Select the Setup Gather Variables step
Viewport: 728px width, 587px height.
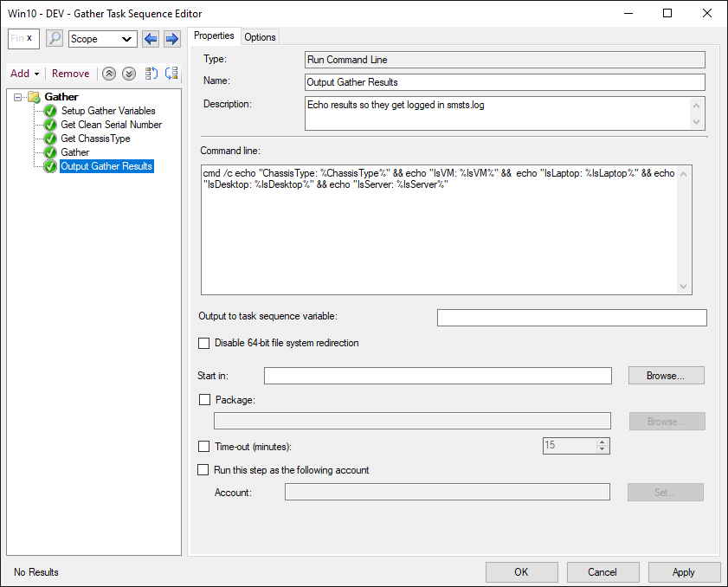coord(108,111)
